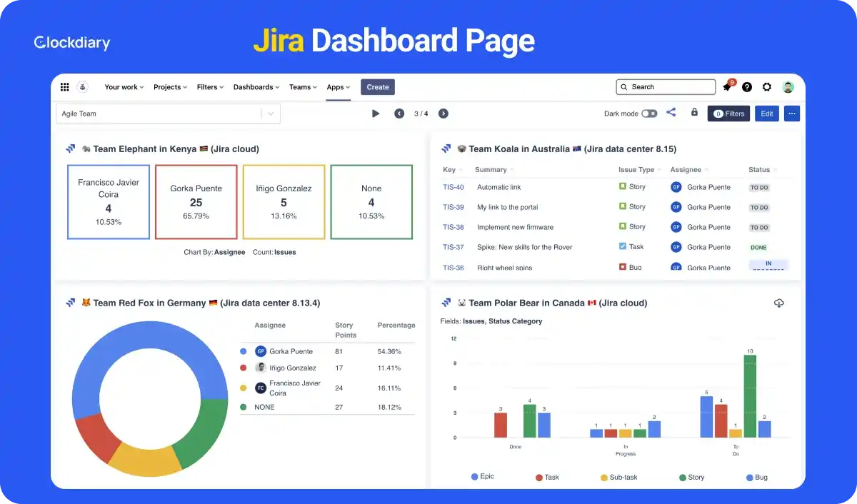857x504 pixels.
Task: Toggle the Task legend item
Action: [547, 477]
